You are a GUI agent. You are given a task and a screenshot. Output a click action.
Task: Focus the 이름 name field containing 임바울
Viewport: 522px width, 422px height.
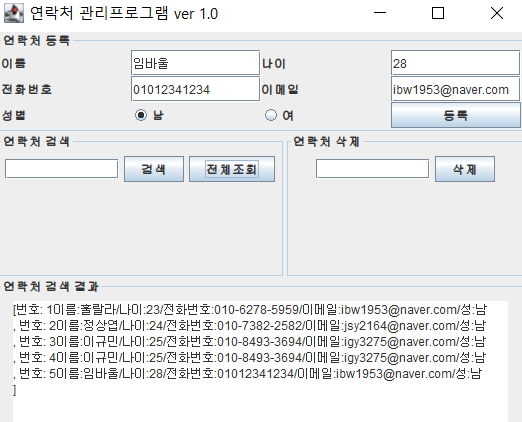pos(195,63)
